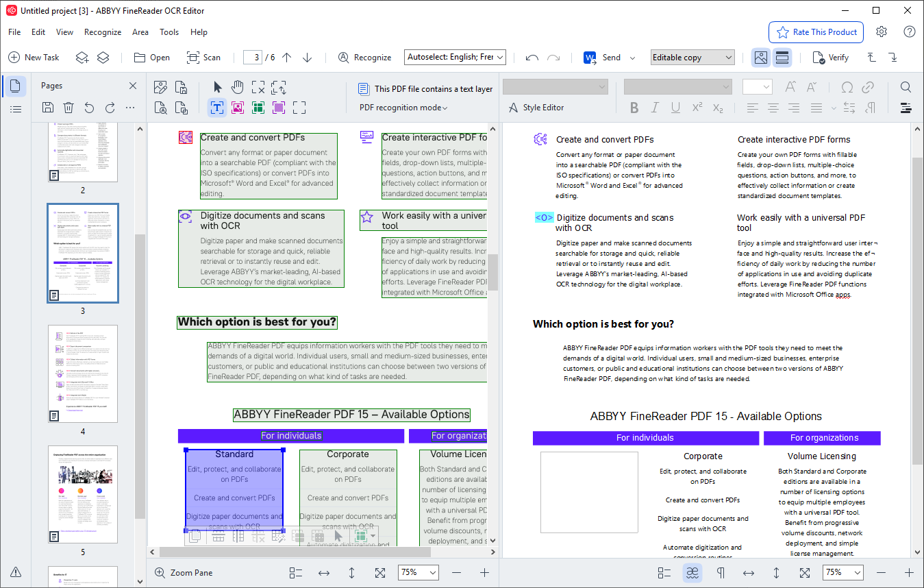The image size is (924, 588).
Task: Open the text pane 75% zoom dropdown
Action: tap(842, 572)
